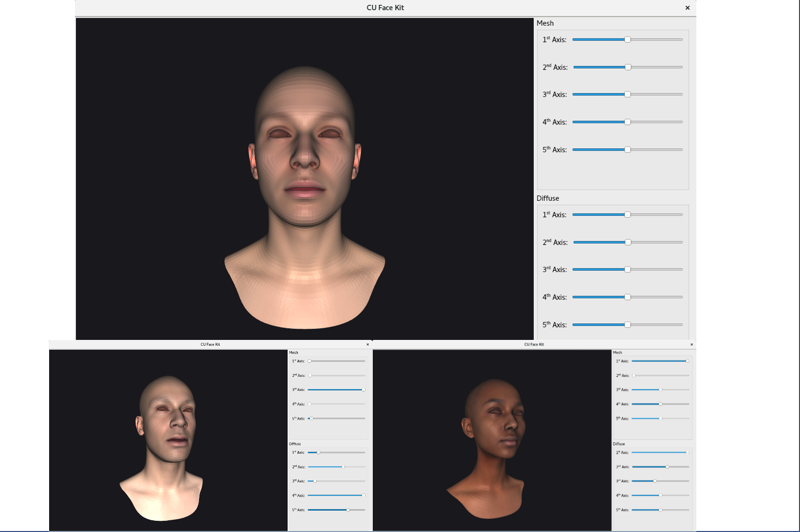Click the Diffuse heading in pale-head window
The height and width of the screenshot is (532, 800).
[x=295, y=444]
